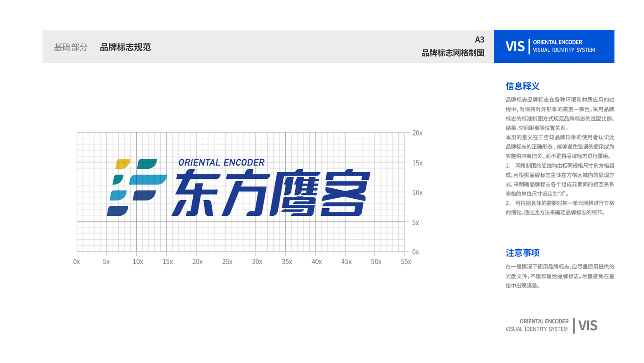Click the Chinese character 鹰 in the logo

(x=294, y=193)
